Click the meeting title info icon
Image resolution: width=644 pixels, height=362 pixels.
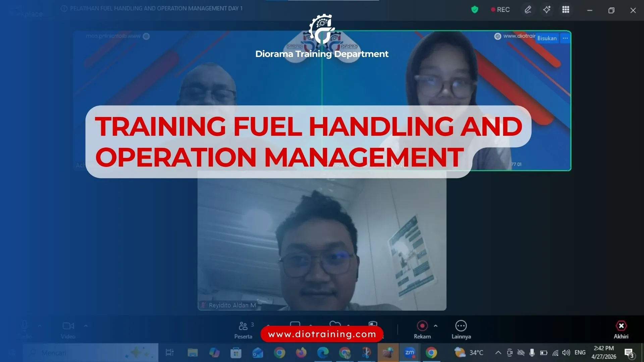tap(64, 8)
